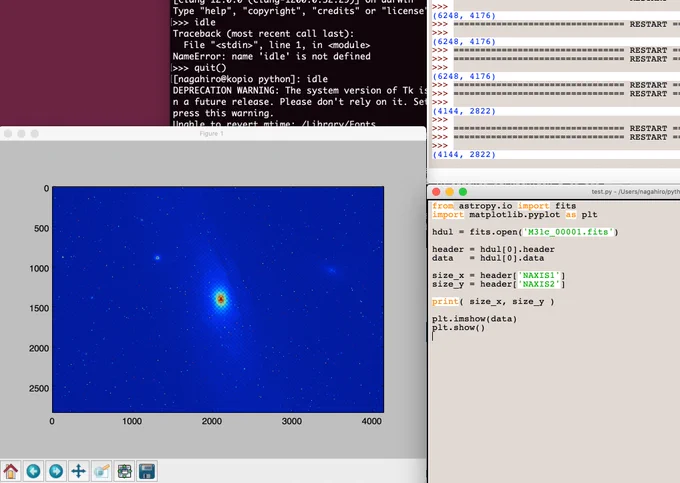Screen dimensions: 680x483
Task: Click the plt.imshow(data) line
Action: (x=474, y=319)
